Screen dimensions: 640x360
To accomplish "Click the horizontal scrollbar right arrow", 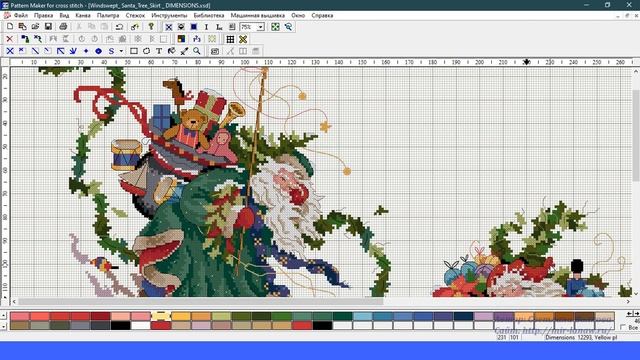I will (x=628, y=302).
